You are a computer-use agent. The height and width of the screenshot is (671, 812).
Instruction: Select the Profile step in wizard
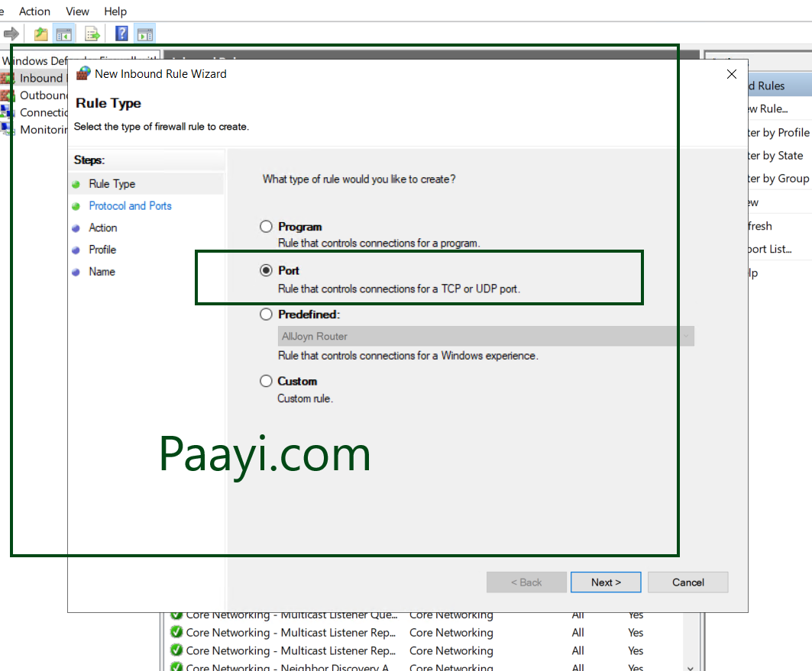point(102,250)
